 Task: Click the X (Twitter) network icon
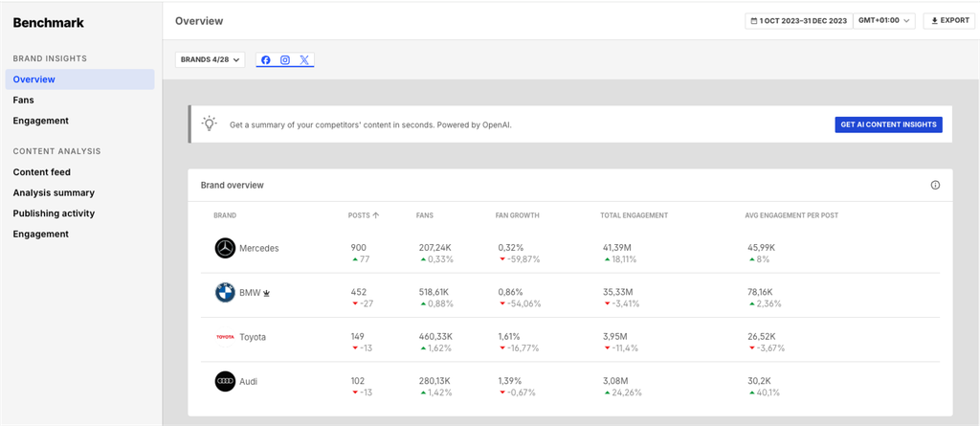click(304, 60)
